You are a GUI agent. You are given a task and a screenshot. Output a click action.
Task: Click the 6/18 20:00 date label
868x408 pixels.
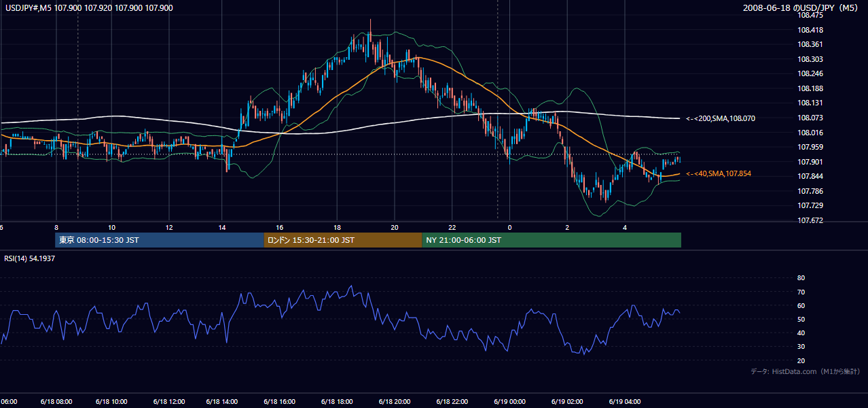[x=395, y=401]
